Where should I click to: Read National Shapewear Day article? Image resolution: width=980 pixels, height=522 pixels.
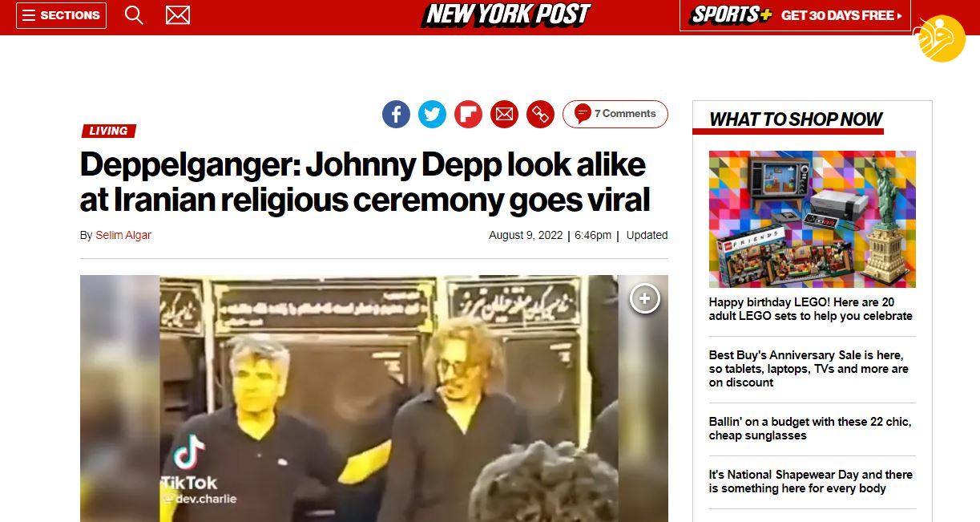(810, 481)
